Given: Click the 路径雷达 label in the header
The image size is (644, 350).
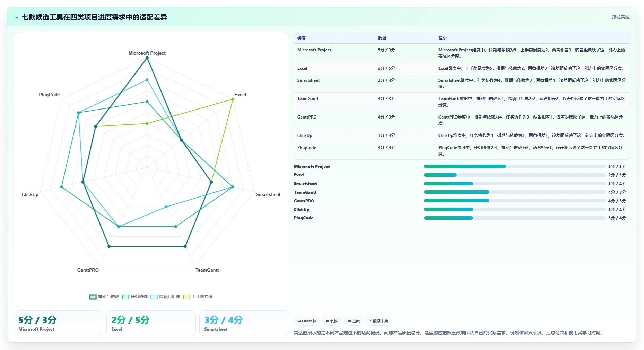Looking at the screenshot, I should [620, 17].
